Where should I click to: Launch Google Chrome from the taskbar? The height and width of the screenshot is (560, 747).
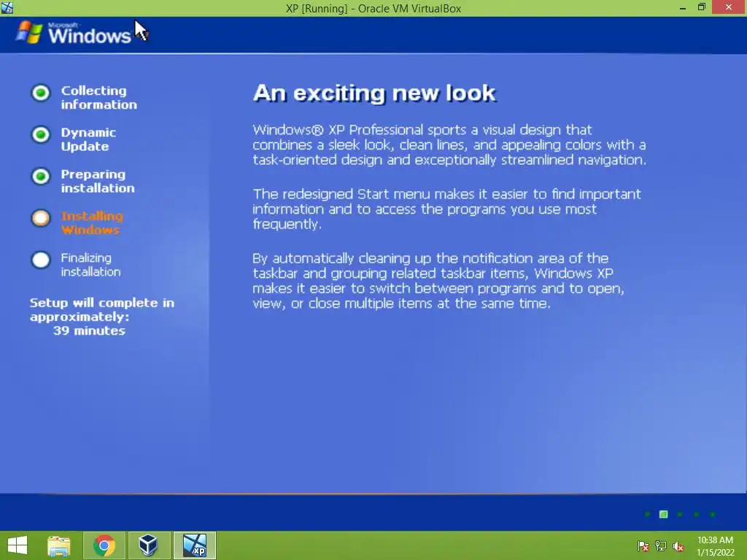pyautogui.click(x=104, y=545)
